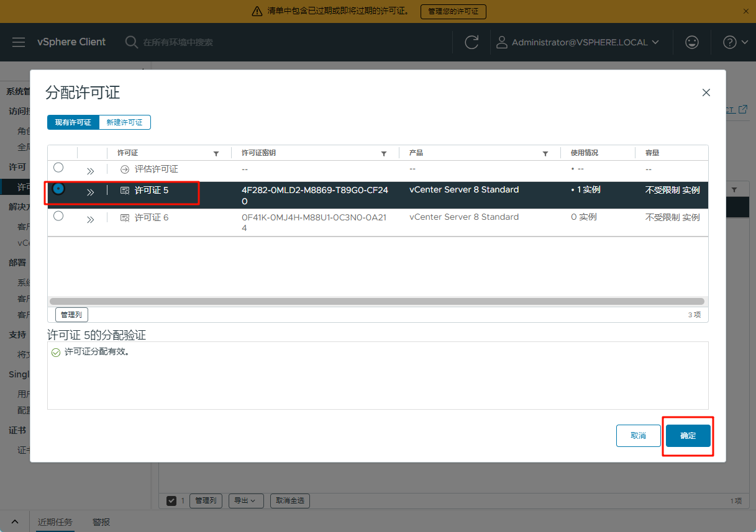
Task: Expand details for 许可证 6 row
Action: pos(90,219)
